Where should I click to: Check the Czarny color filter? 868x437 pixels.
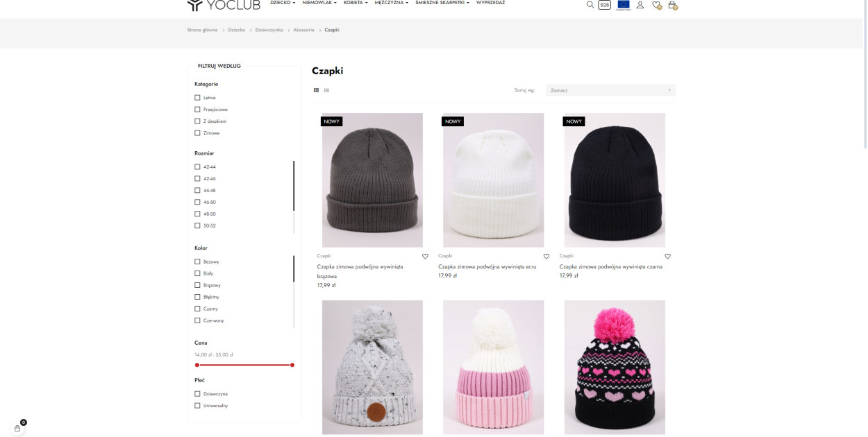pyautogui.click(x=197, y=309)
